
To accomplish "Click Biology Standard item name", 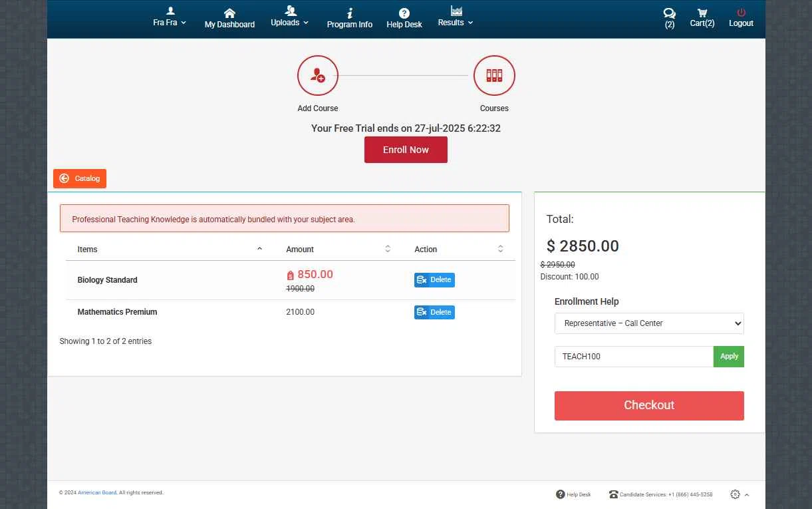I will (x=107, y=280).
